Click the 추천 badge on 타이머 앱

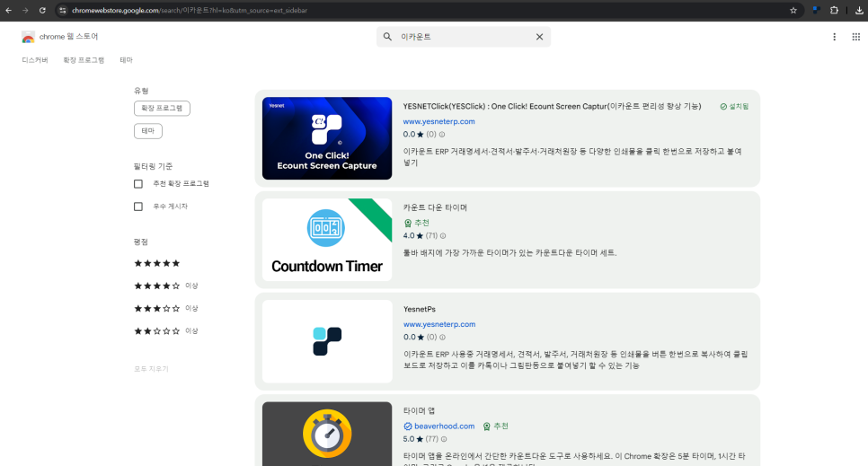(x=495, y=426)
